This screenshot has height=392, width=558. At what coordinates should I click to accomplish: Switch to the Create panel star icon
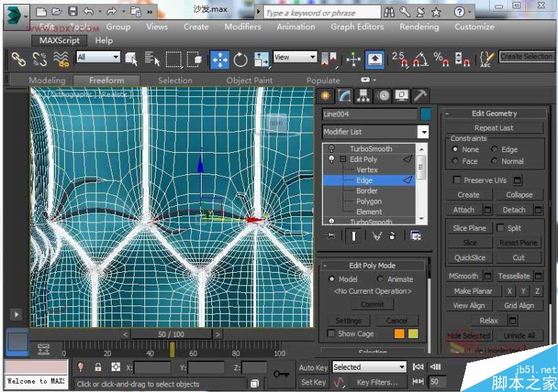pyautogui.click(x=325, y=96)
